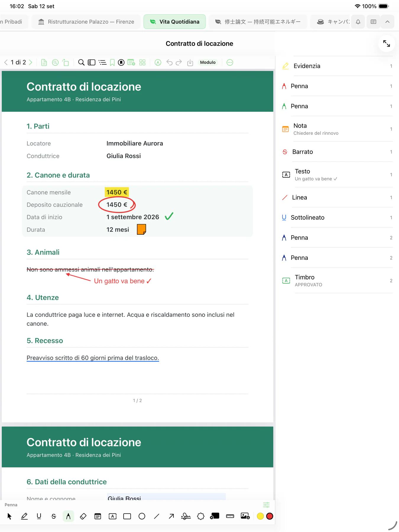Image resolution: width=399 pixels, height=532 pixels.
Task: Select the green Penna annotation entry
Action: coord(337,106)
